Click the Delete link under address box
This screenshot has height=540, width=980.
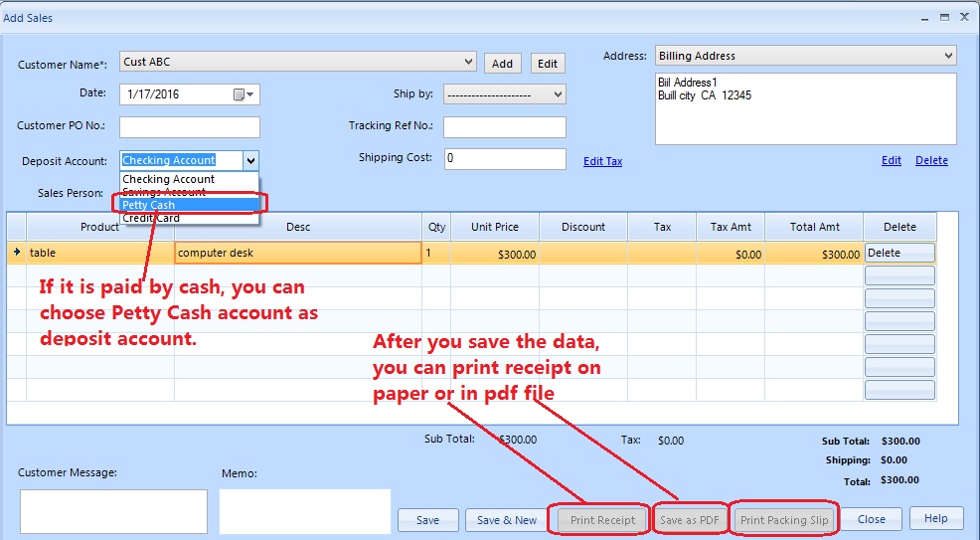(x=931, y=160)
